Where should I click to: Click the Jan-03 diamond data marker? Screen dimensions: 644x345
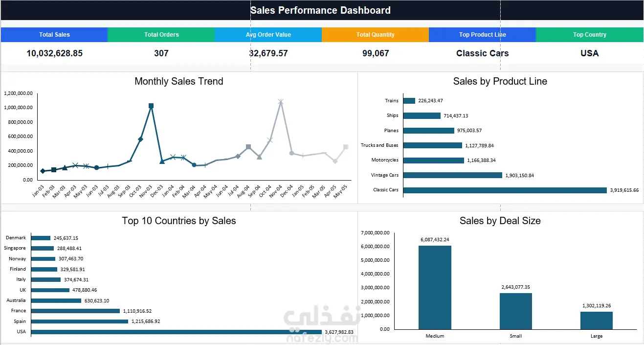43,171
